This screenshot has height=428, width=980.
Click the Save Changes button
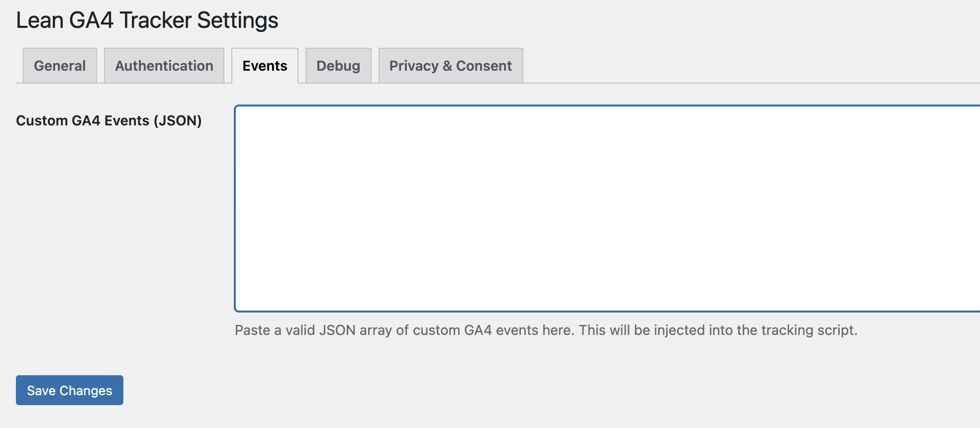tap(70, 390)
